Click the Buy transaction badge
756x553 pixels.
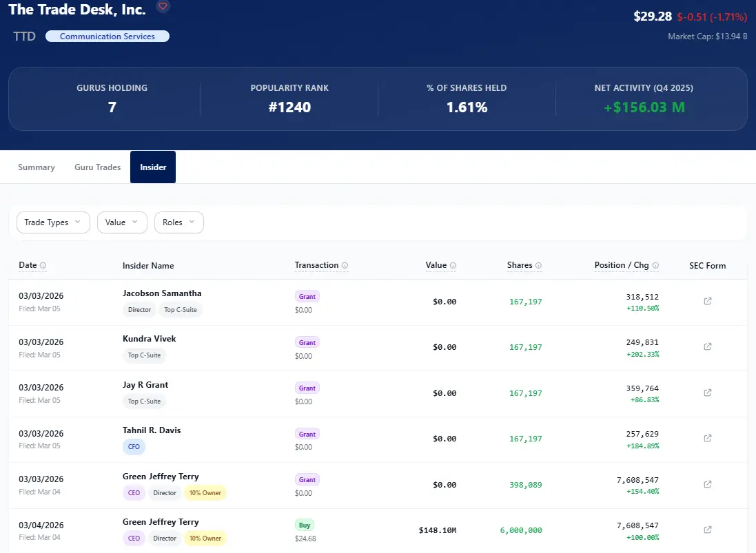pyautogui.click(x=304, y=525)
